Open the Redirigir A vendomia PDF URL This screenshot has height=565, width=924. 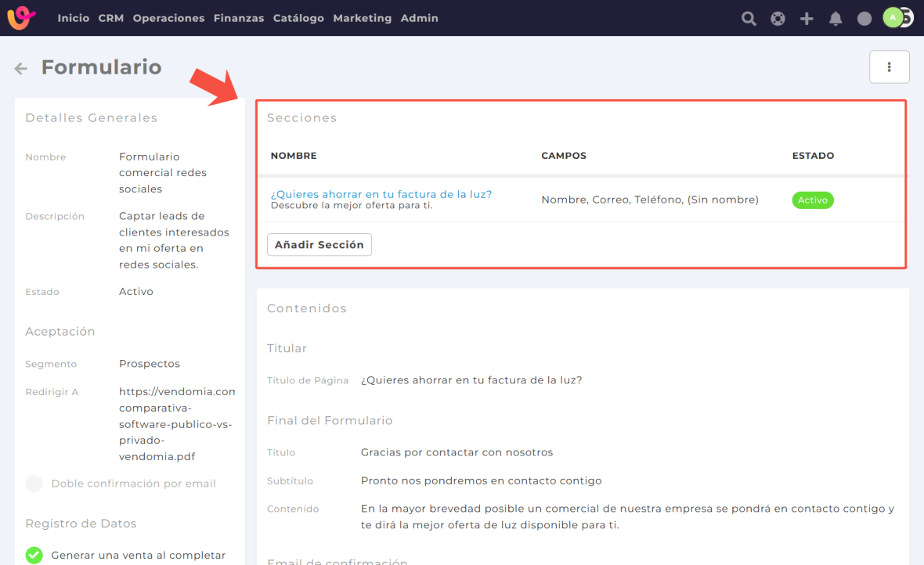176,423
